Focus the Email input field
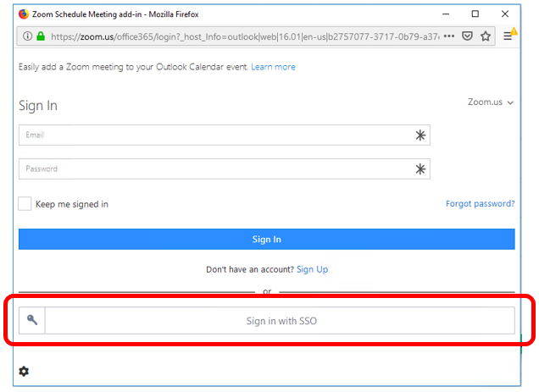Screen dimensions: 539x392 tap(224, 135)
